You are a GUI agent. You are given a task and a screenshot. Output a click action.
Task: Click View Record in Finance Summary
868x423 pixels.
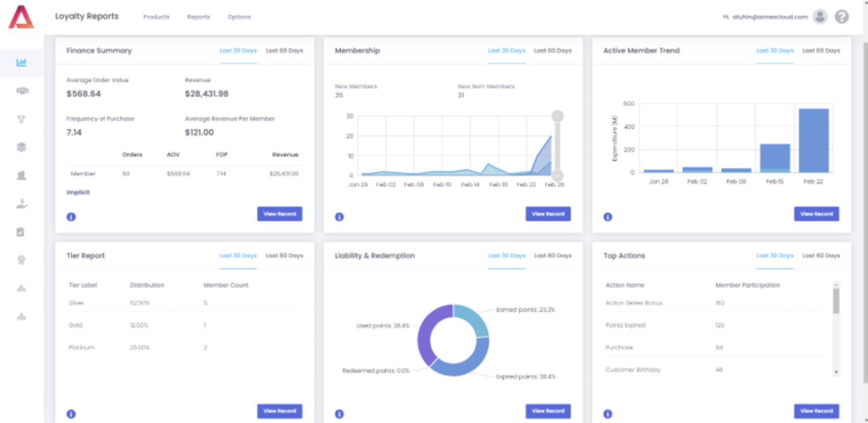(x=280, y=214)
